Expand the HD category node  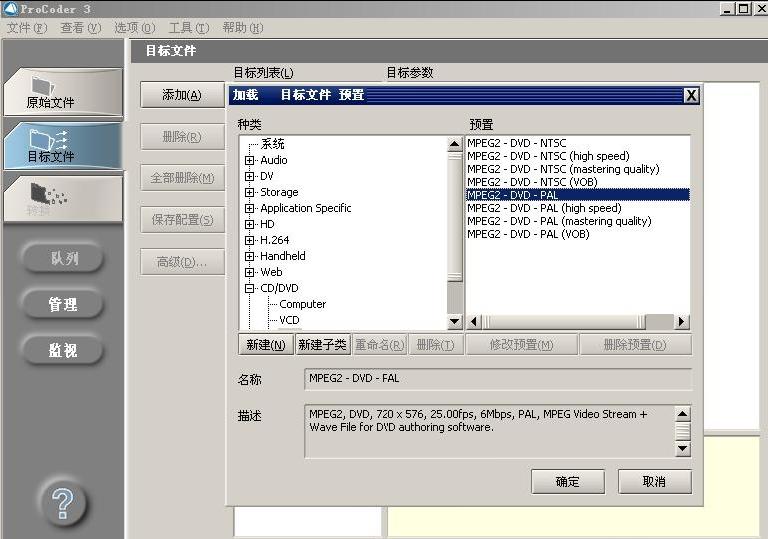[249, 224]
